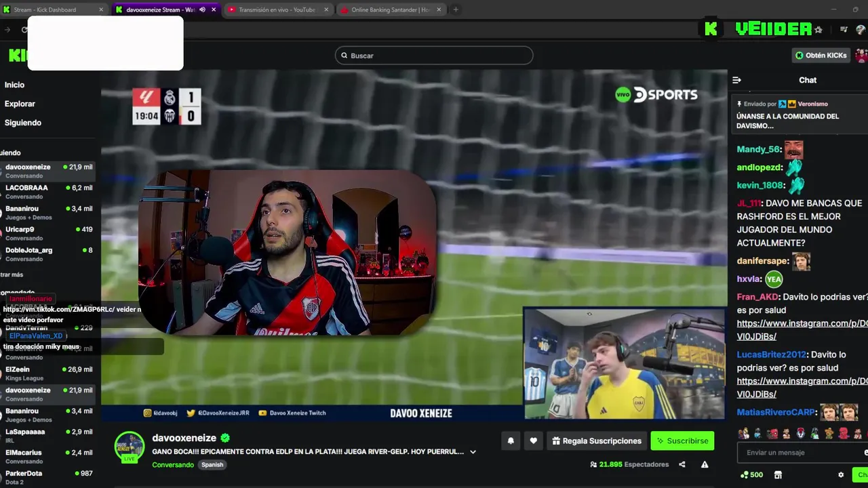Click the 500 channel points balance

(751, 475)
